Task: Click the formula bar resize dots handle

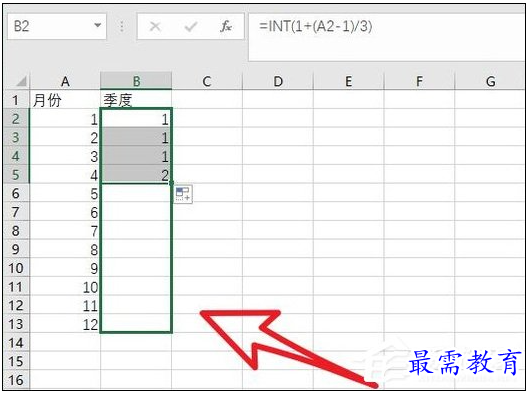Action: (122, 26)
